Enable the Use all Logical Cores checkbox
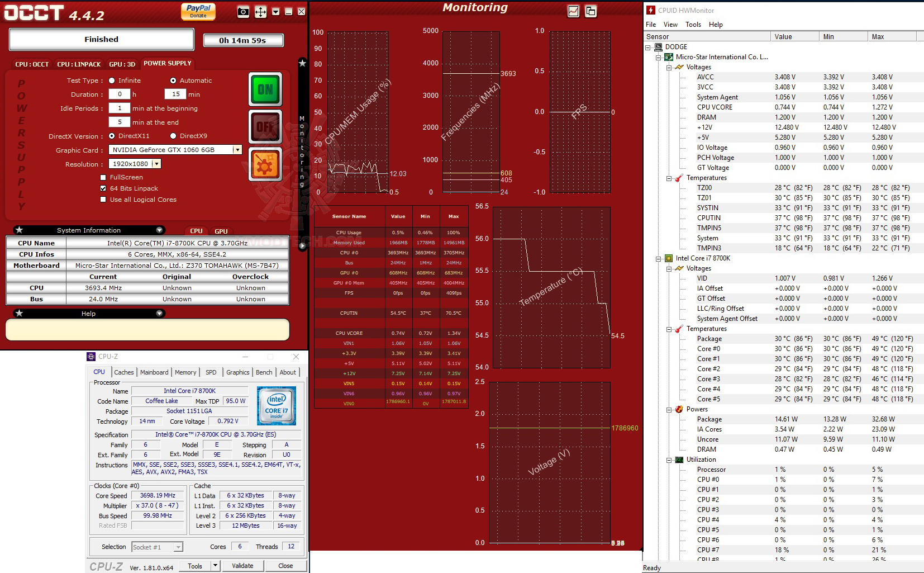 click(x=103, y=200)
